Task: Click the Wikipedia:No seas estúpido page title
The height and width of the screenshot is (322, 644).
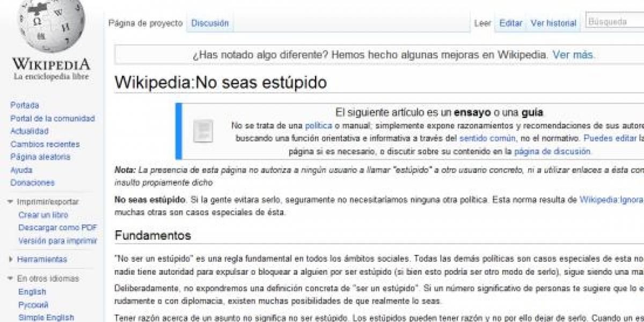Action: 221,83
